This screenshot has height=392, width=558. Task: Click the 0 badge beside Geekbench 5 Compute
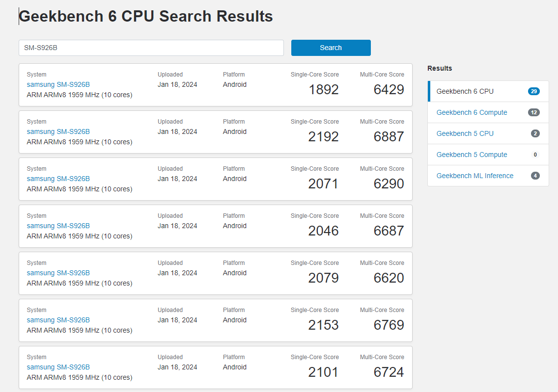click(535, 155)
